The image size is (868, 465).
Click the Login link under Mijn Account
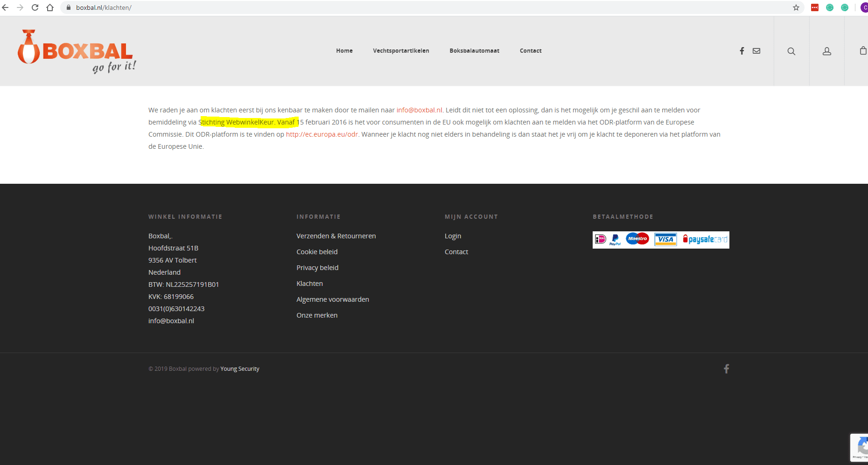453,236
